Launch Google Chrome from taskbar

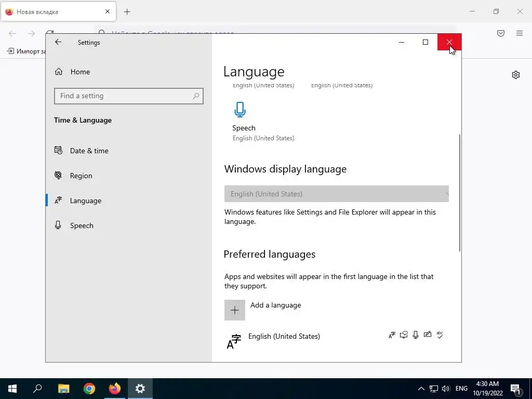[x=89, y=389]
